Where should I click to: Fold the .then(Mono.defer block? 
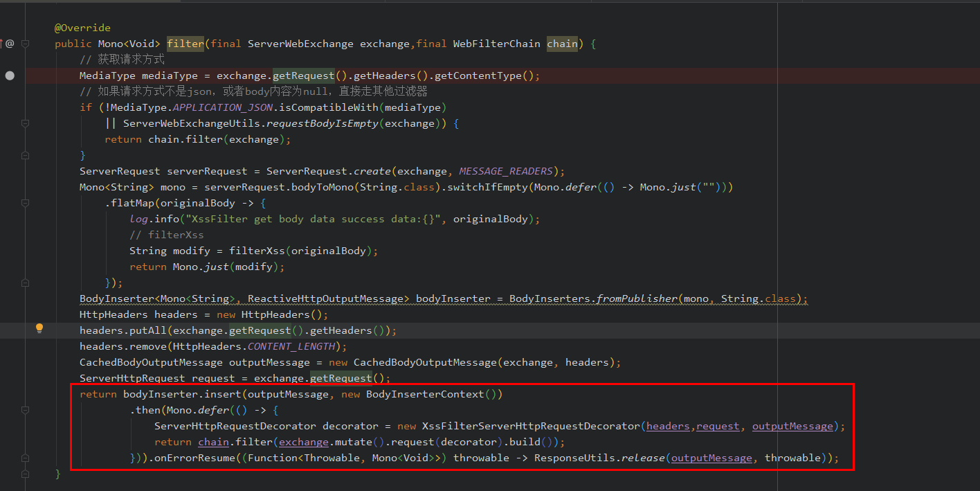25,410
